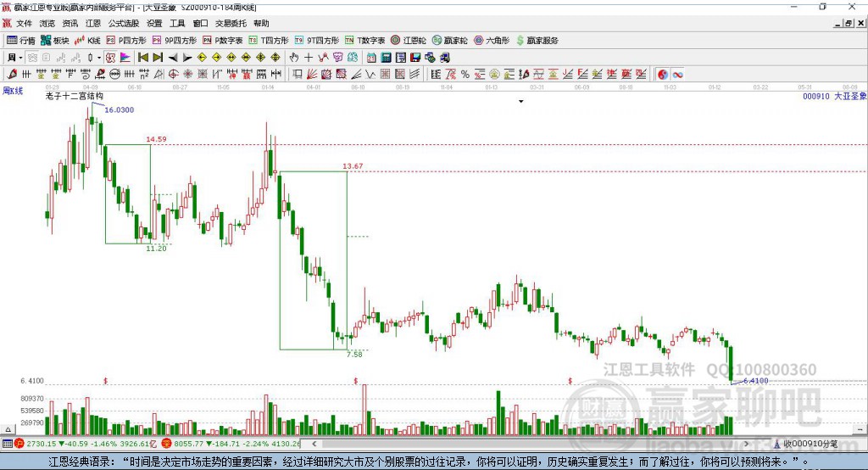Click the black right arrow icon

(x=187, y=58)
